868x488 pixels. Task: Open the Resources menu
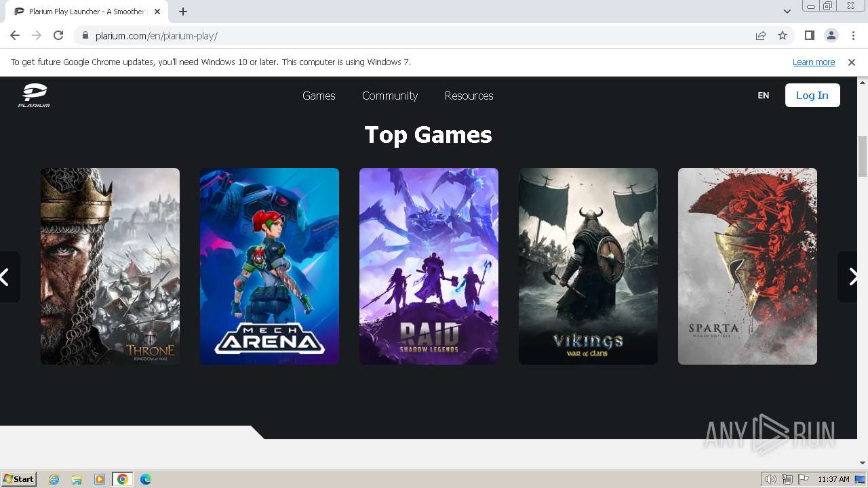(x=469, y=96)
